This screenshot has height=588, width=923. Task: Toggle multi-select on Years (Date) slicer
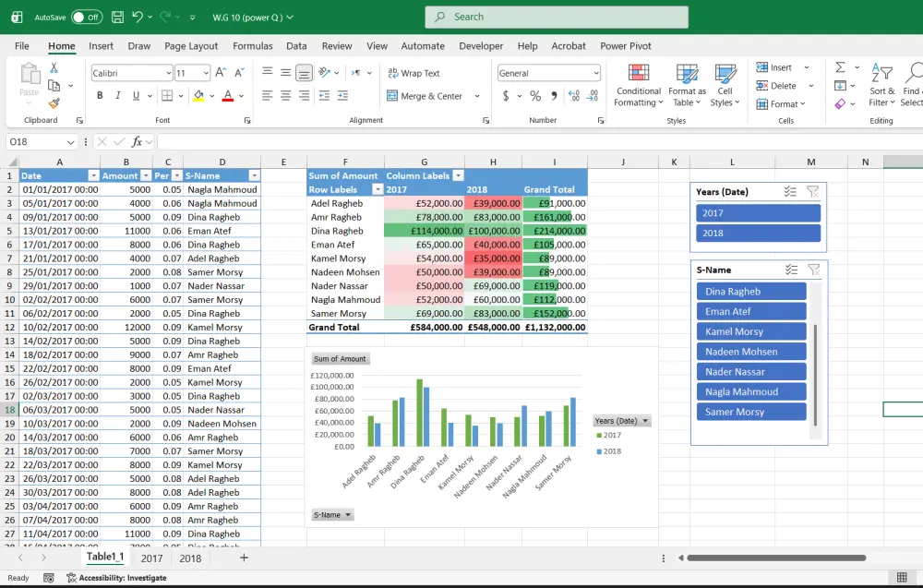click(790, 192)
